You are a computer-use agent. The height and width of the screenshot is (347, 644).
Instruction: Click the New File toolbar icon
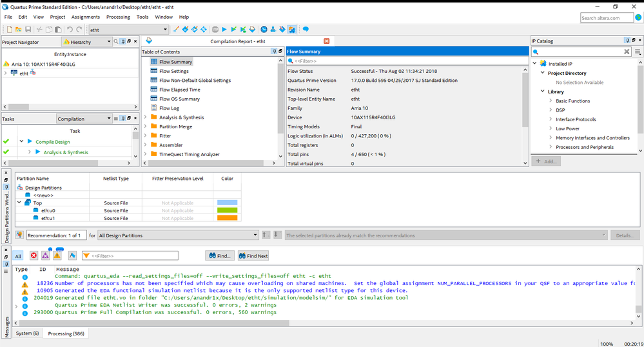pos(8,30)
